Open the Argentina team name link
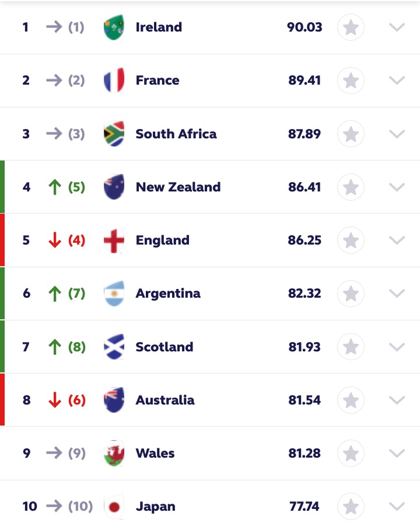This screenshot has width=420, height=530. click(x=168, y=294)
